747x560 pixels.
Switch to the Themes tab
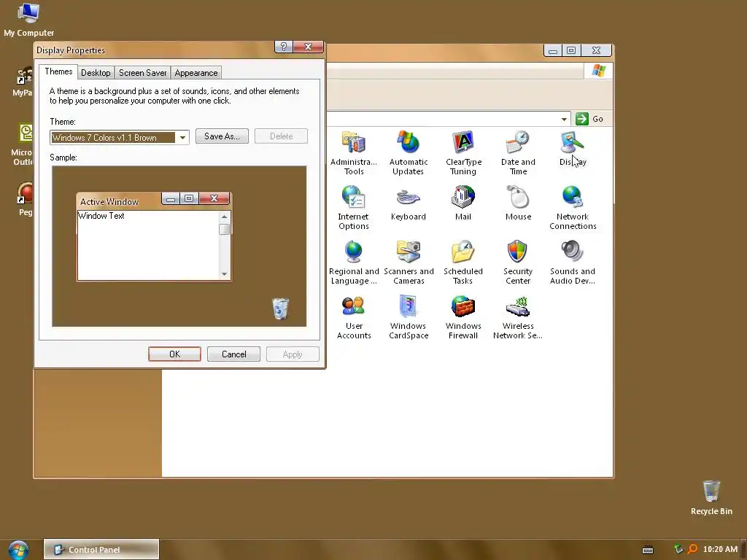tap(58, 71)
